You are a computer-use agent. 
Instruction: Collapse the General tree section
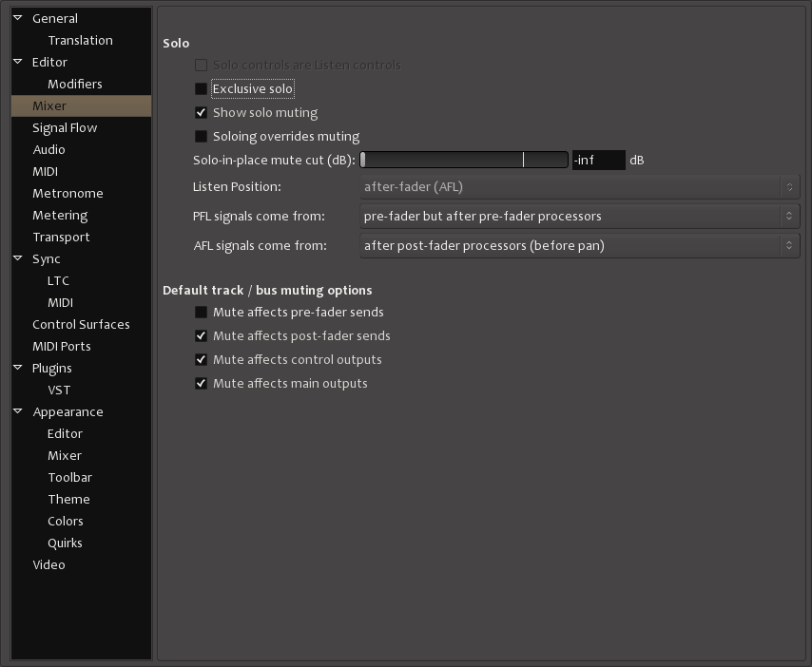pos(18,18)
